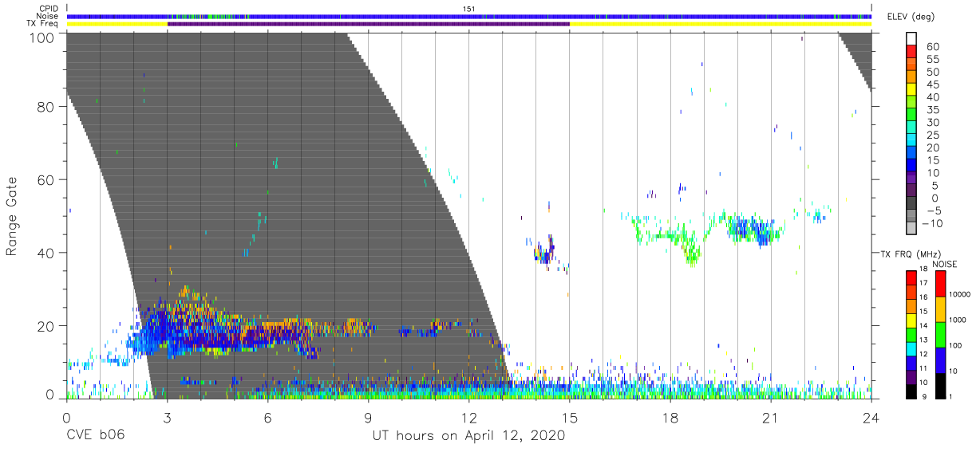
Task: Select the purple segment of elevation colorbar
Action: [x=911, y=179]
